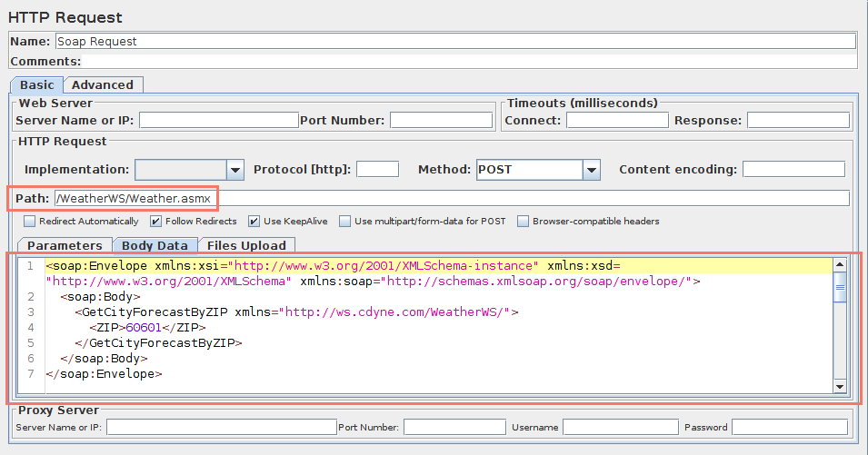Expand the Implementation dropdown
Screen dimensions: 868x455
coord(235,170)
